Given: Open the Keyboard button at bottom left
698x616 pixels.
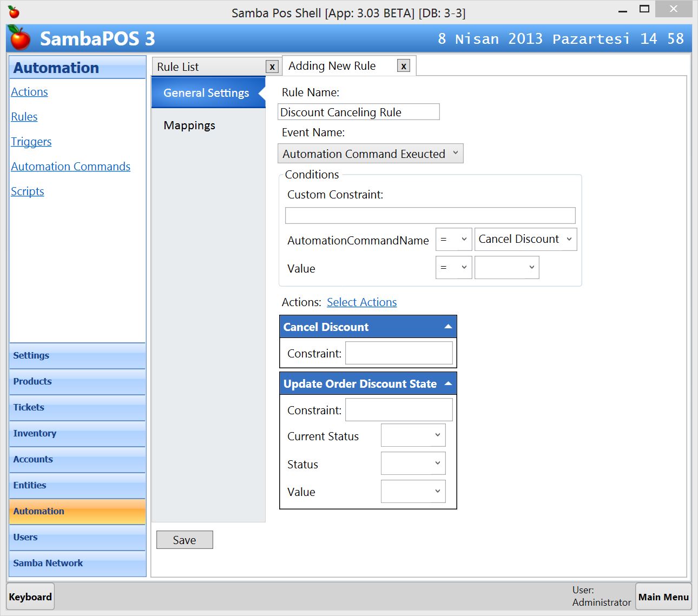Looking at the screenshot, I should [x=30, y=597].
